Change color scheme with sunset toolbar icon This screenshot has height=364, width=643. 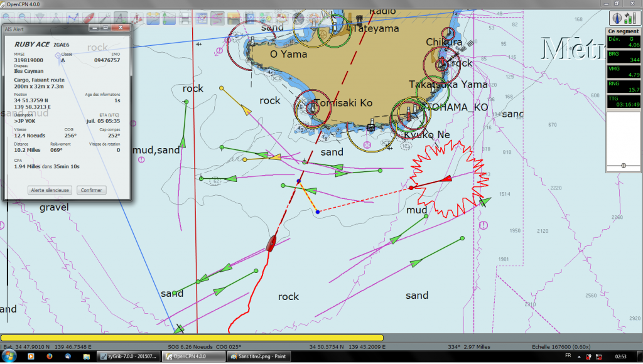coord(234,18)
